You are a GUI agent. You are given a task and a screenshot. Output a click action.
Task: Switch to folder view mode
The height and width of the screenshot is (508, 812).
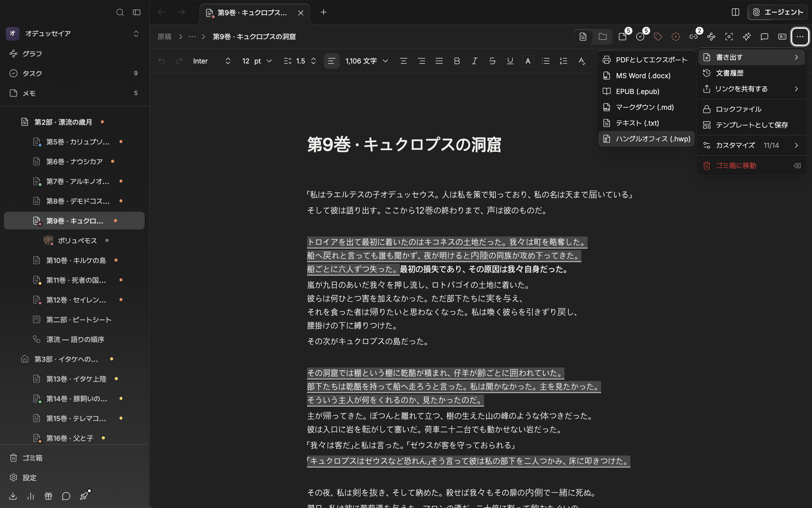pyautogui.click(x=603, y=37)
